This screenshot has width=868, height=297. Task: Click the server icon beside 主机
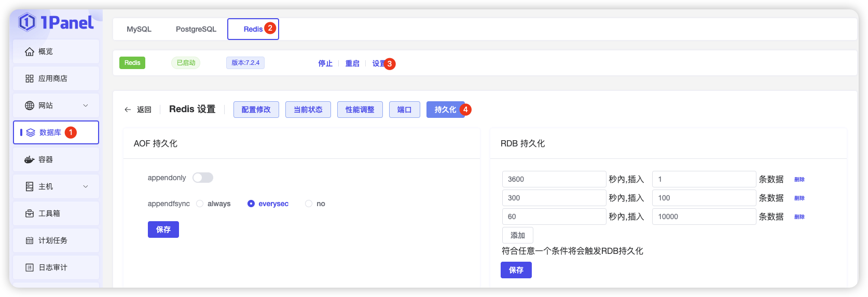tap(30, 186)
